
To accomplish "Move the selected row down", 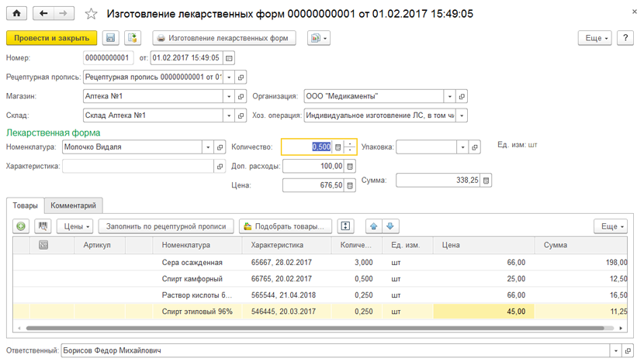I will point(391,226).
